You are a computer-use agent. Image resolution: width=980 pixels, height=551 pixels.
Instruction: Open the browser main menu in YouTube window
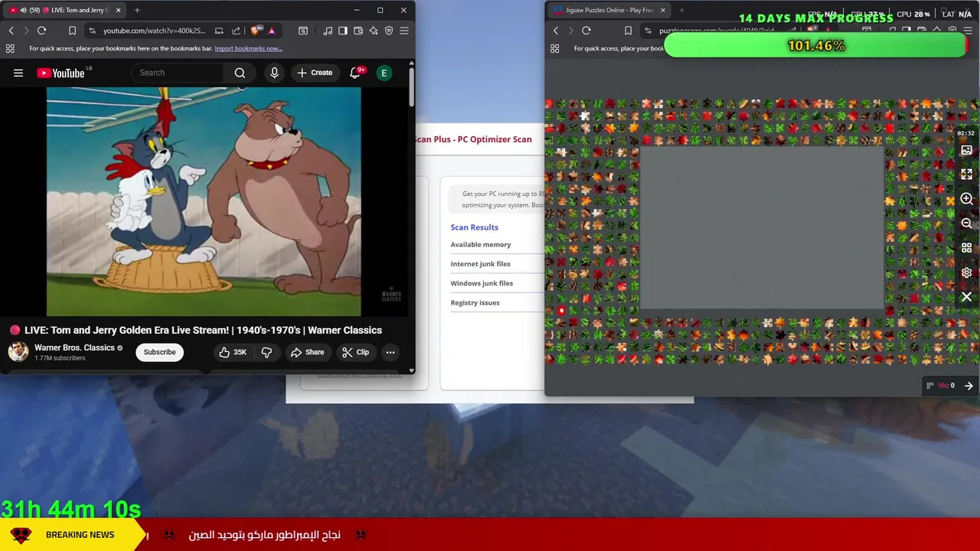click(x=404, y=31)
